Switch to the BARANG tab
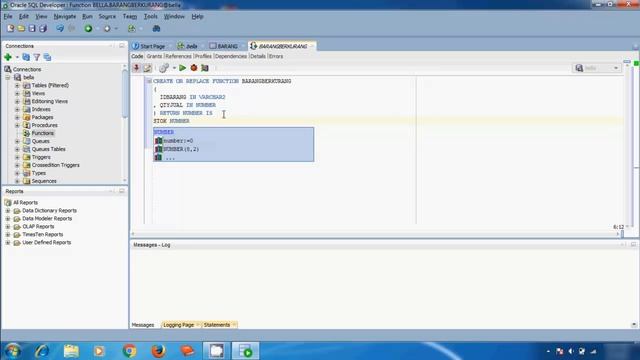640x360 pixels. pyautogui.click(x=224, y=46)
